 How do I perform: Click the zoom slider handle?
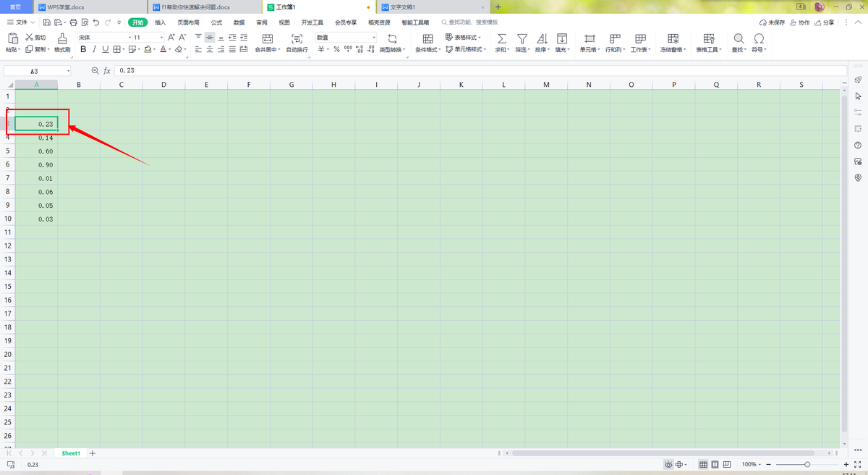(807, 464)
